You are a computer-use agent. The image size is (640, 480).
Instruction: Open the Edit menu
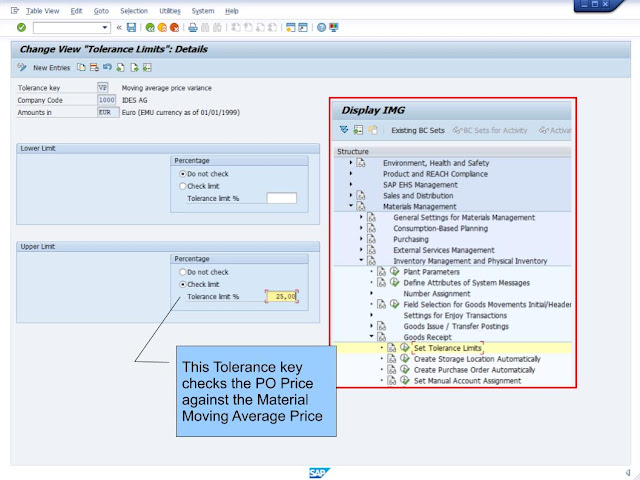pyautogui.click(x=76, y=11)
